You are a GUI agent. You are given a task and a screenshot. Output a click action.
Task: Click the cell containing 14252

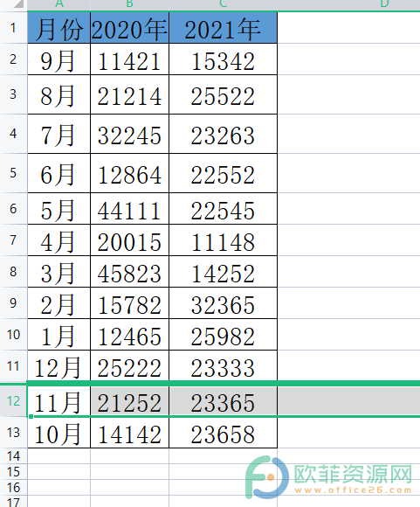(223, 272)
